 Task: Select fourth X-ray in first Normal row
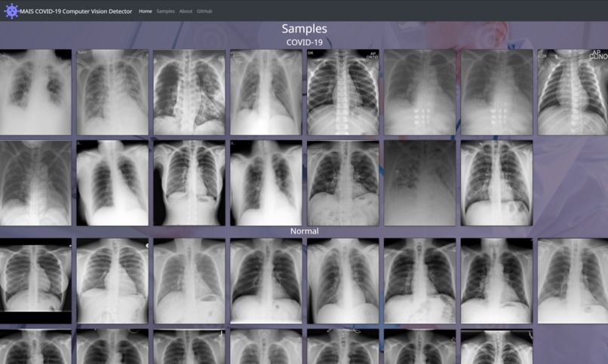[266, 281]
